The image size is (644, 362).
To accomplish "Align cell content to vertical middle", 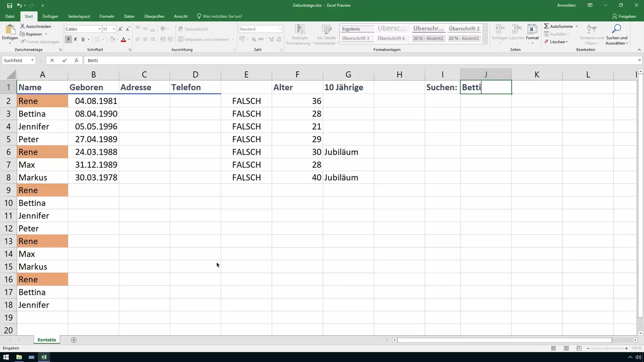I will pyautogui.click(x=145, y=29).
